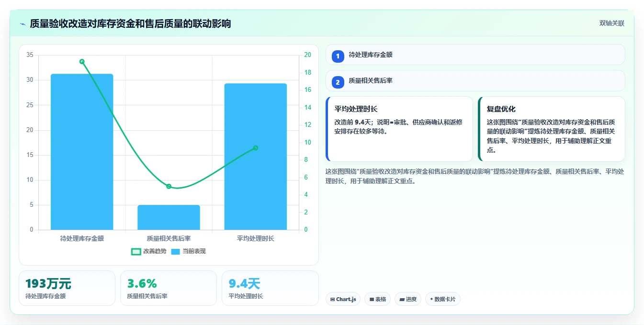Click the right axis value 20

(x=307, y=55)
